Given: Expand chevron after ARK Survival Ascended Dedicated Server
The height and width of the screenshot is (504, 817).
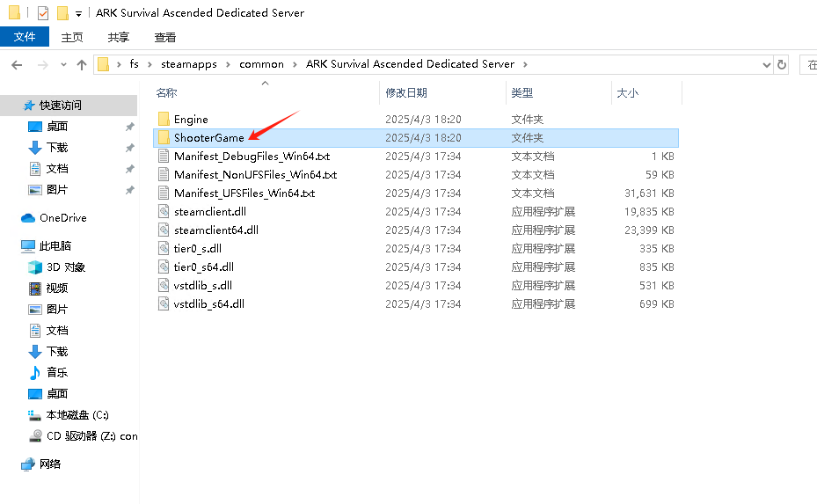Looking at the screenshot, I should (525, 64).
